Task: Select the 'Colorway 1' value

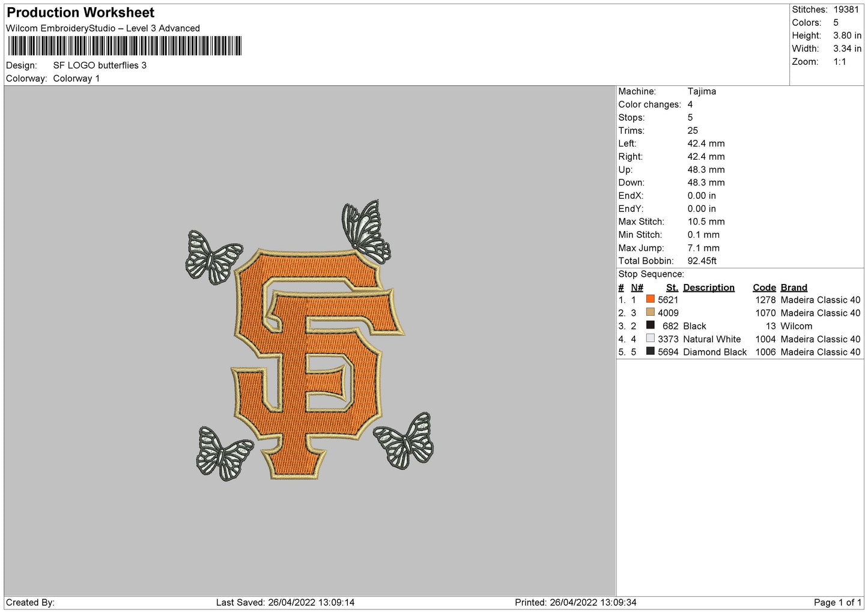Action: (x=76, y=79)
